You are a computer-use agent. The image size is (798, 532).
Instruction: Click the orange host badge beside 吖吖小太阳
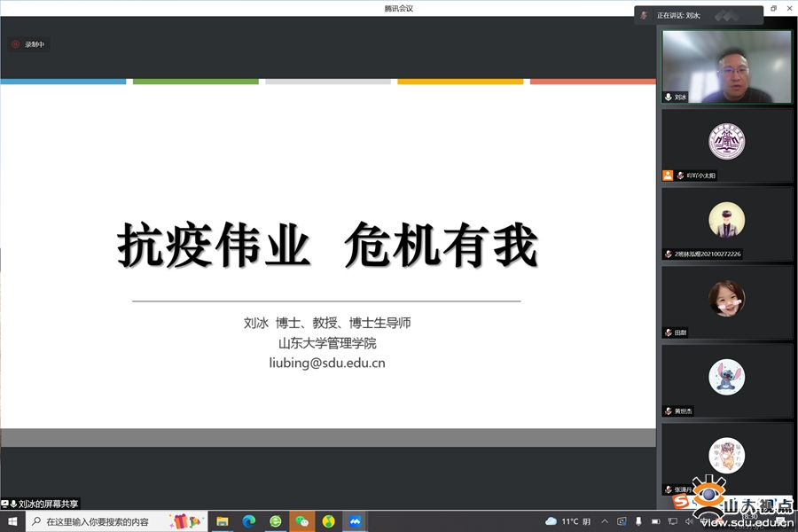point(668,176)
